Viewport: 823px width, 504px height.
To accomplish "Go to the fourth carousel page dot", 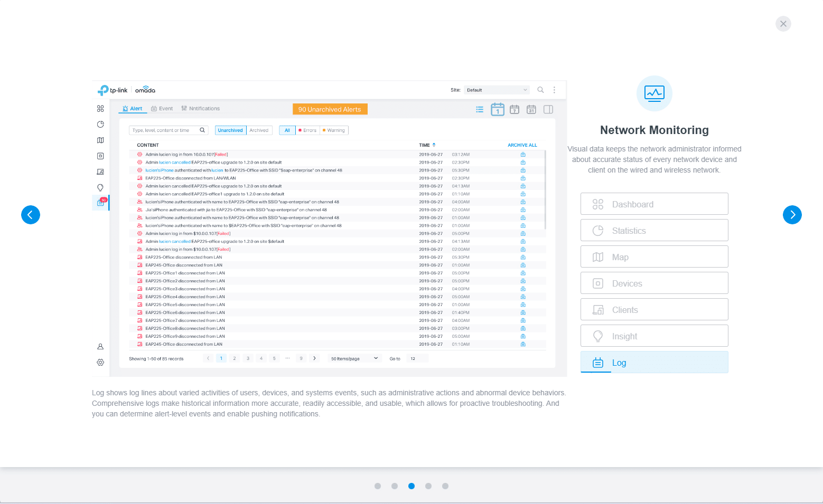I will click(x=428, y=486).
